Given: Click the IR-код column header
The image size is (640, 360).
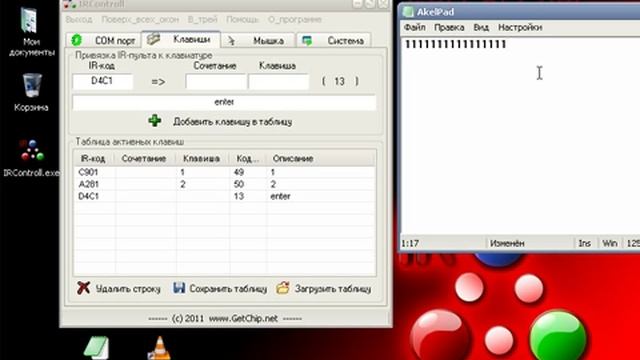Looking at the screenshot, I should (x=93, y=158).
